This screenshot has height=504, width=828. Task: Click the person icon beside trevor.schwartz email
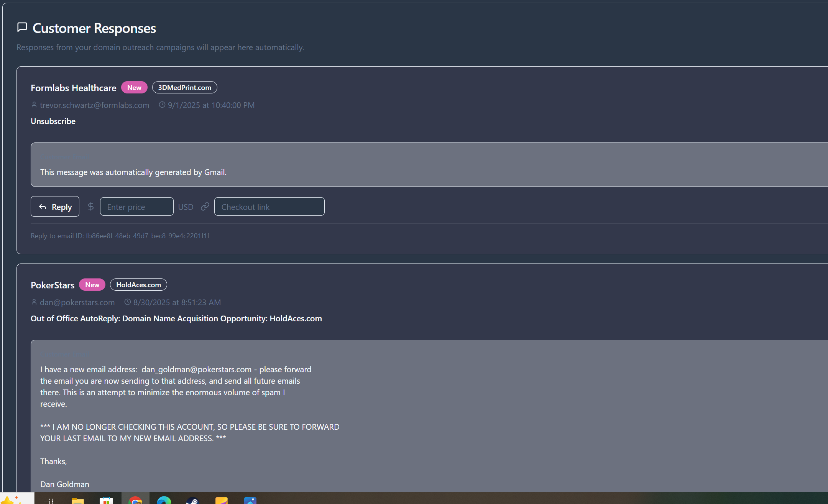tap(34, 105)
